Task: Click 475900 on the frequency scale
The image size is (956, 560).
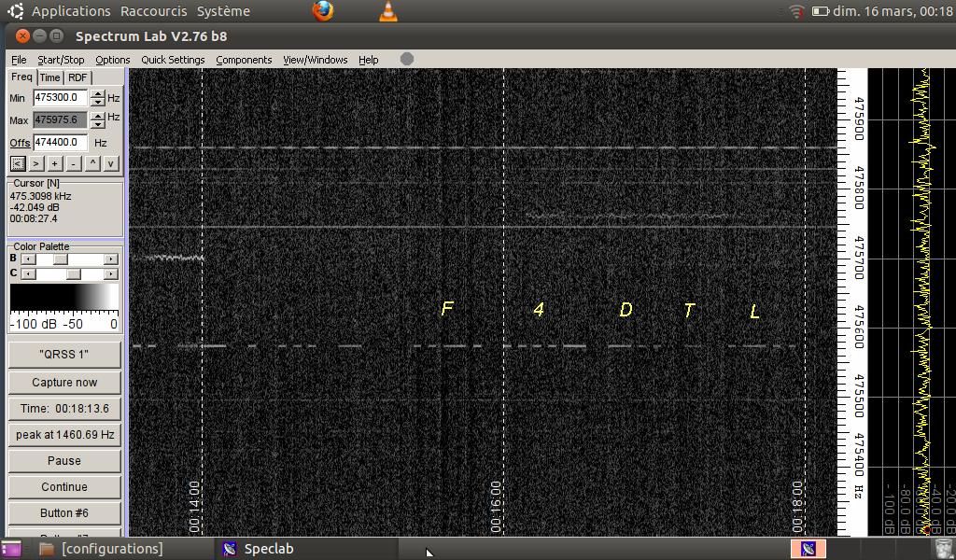Action: tap(859, 119)
